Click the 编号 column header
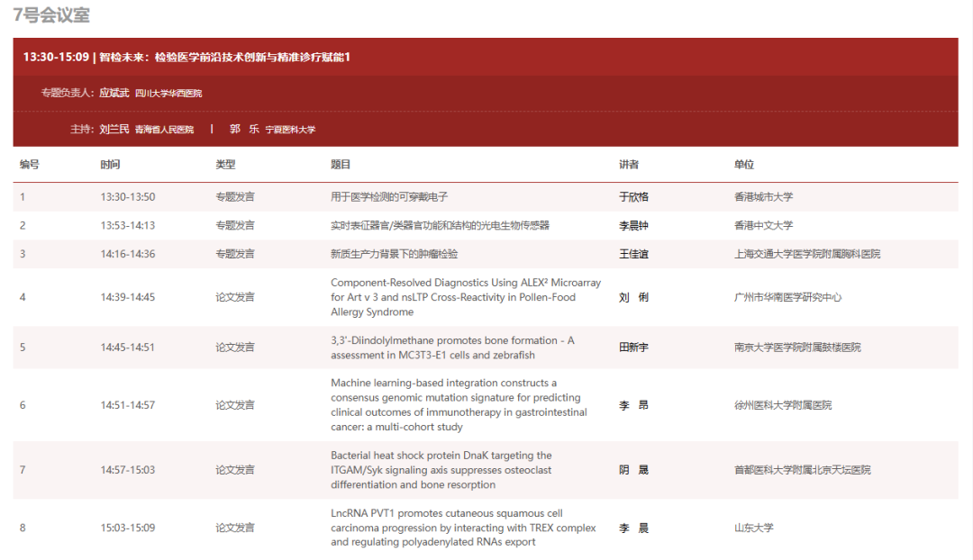 click(x=29, y=165)
